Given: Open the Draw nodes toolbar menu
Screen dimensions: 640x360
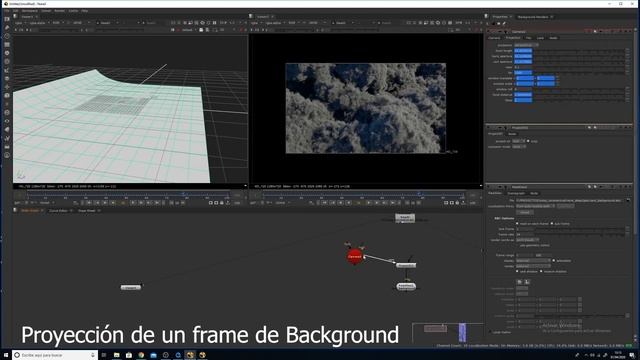Looking at the screenshot, I should pyautogui.click(x=7, y=28).
